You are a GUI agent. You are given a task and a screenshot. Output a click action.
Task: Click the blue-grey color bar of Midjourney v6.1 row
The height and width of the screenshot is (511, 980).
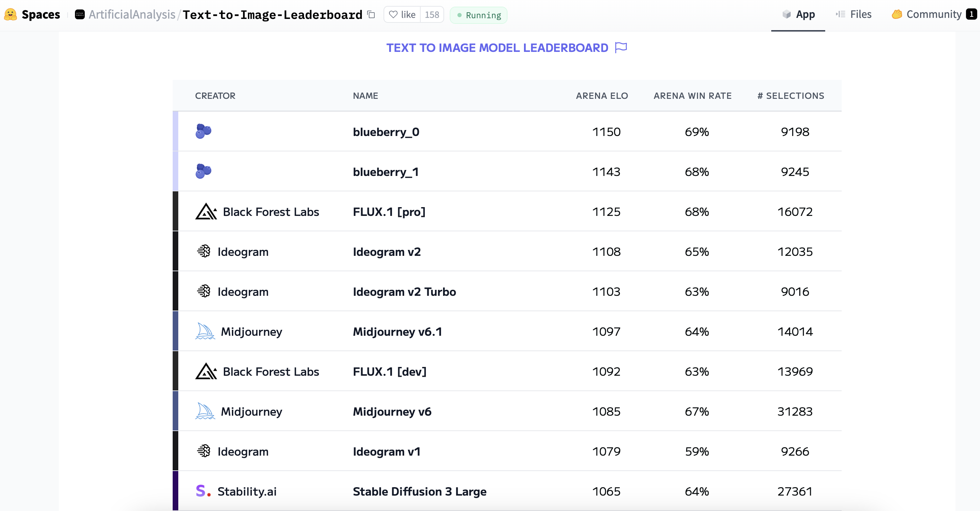(x=175, y=331)
